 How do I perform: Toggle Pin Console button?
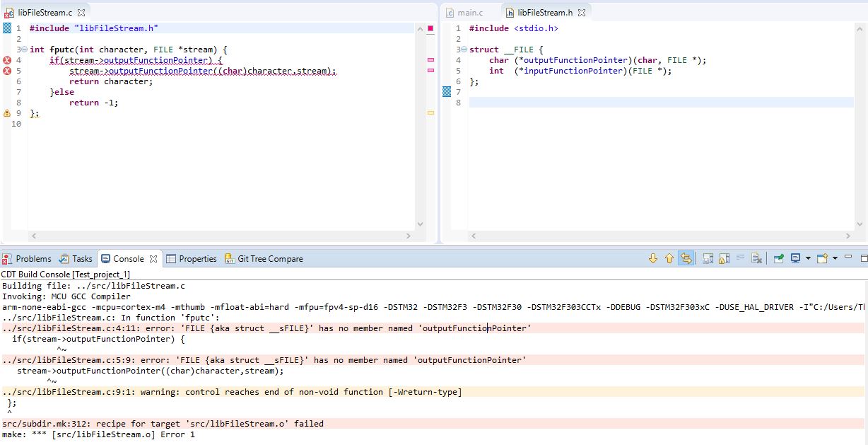(778, 259)
